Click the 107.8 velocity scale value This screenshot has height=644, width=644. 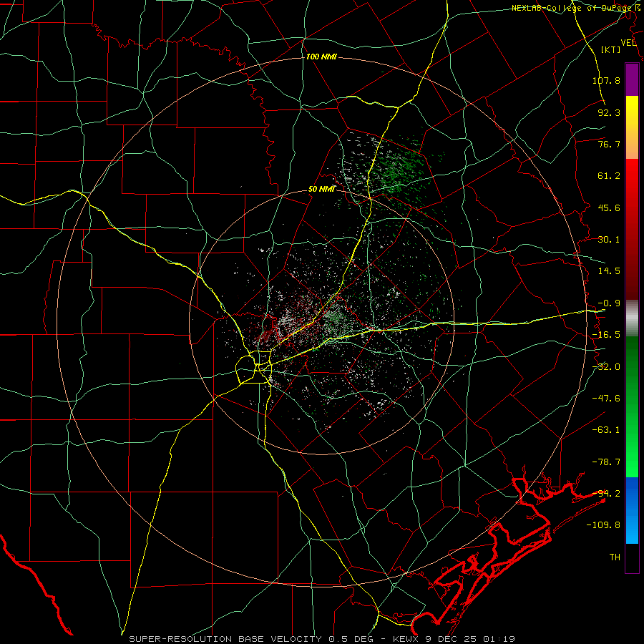pos(606,80)
